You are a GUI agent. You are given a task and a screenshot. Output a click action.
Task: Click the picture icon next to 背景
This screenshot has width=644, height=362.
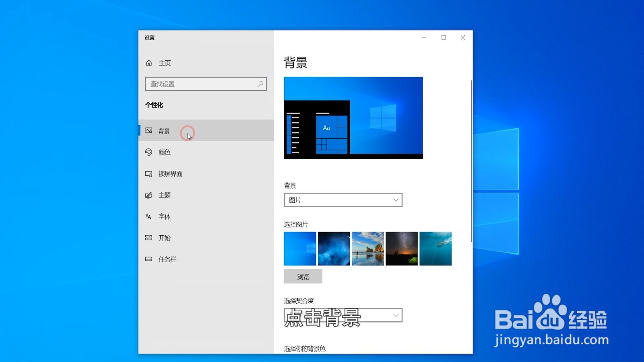pyautogui.click(x=149, y=131)
